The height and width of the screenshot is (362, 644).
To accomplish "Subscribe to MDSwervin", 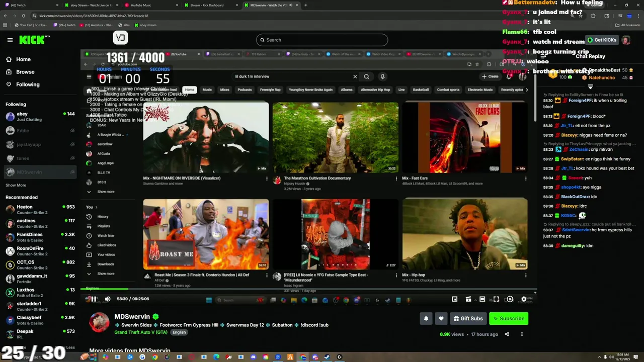I will (509, 318).
